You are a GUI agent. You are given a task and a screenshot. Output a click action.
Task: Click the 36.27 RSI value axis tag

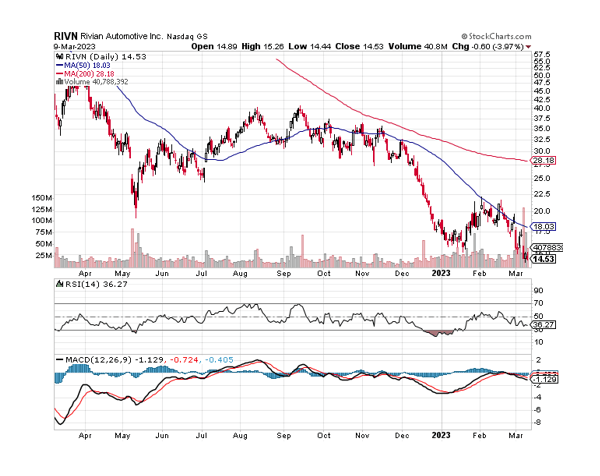[x=543, y=324]
